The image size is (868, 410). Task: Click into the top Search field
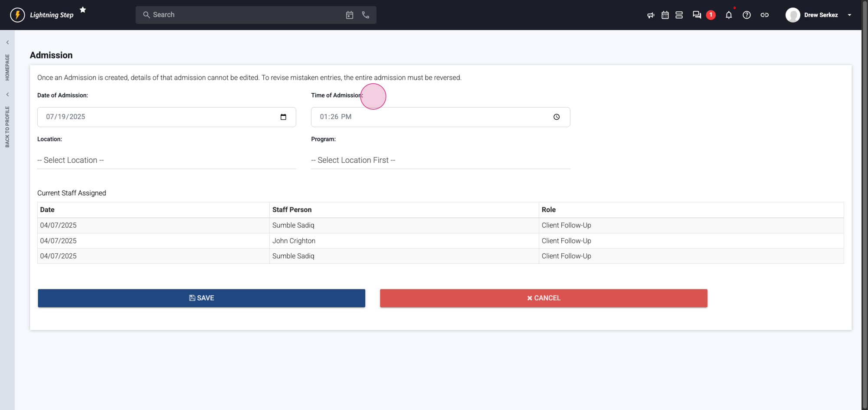[x=243, y=15]
